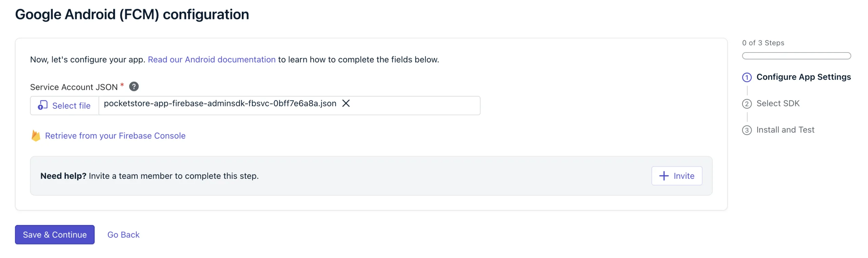
Task: Click Invite team member button
Action: tap(676, 176)
